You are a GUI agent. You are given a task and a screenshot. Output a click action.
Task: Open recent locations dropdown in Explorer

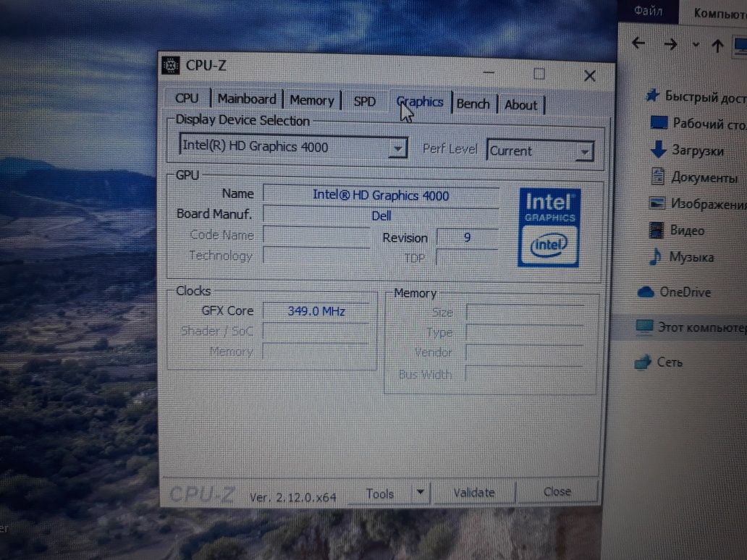pyautogui.click(x=696, y=45)
